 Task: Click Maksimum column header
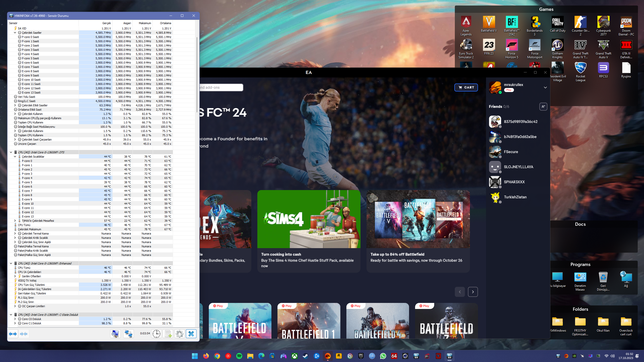pos(143,23)
